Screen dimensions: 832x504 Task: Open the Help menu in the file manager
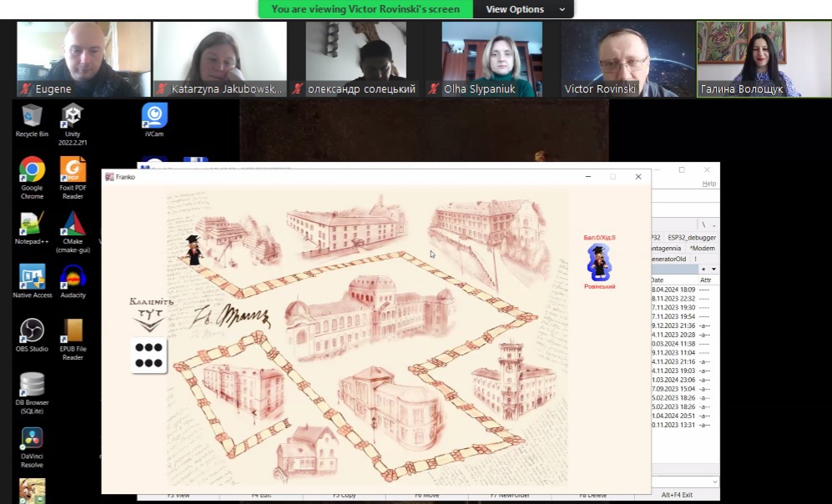click(x=708, y=184)
